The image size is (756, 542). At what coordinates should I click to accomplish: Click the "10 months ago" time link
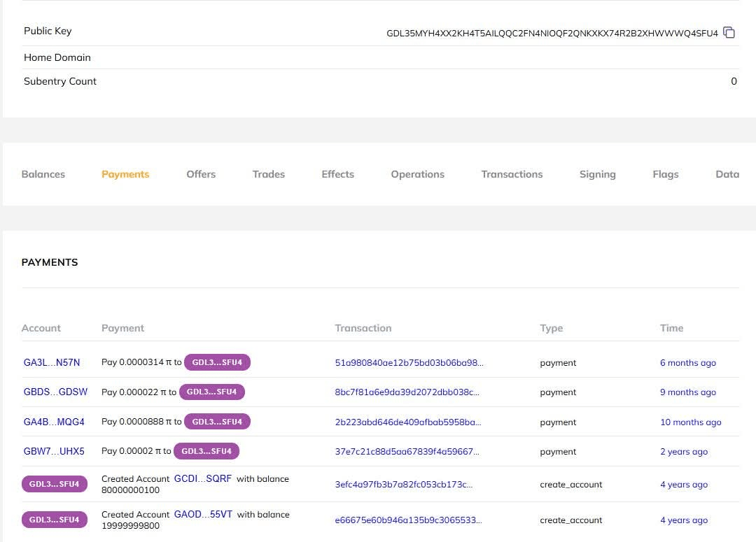pyautogui.click(x=690, y=422)
